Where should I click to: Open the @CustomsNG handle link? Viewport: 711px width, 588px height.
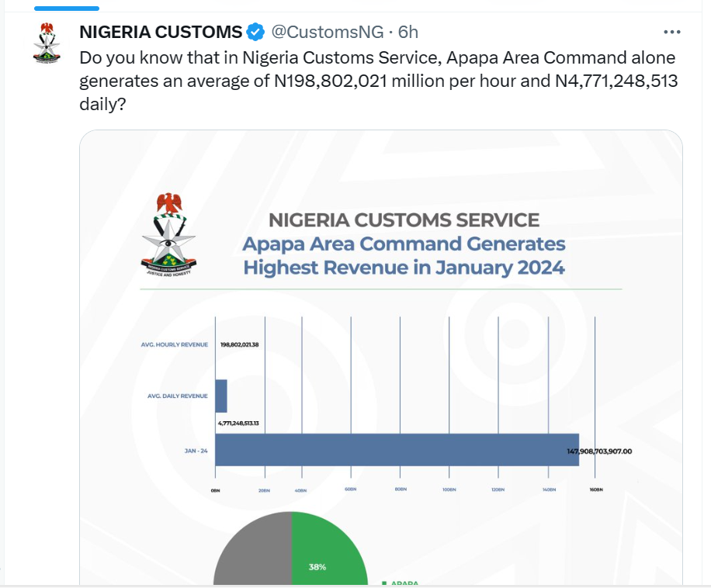point(327,33)
